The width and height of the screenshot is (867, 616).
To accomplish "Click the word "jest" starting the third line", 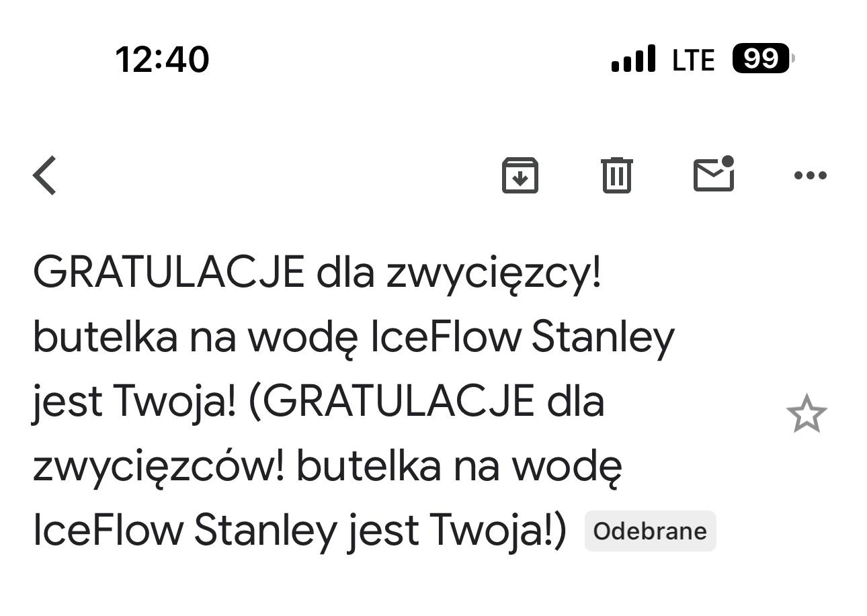I will pos(67,402).
